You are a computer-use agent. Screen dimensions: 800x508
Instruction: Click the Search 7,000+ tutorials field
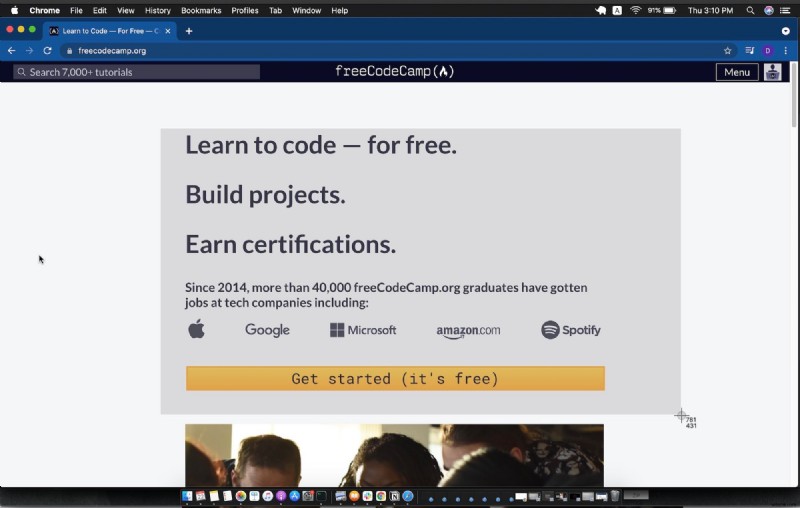coord(137,72)
